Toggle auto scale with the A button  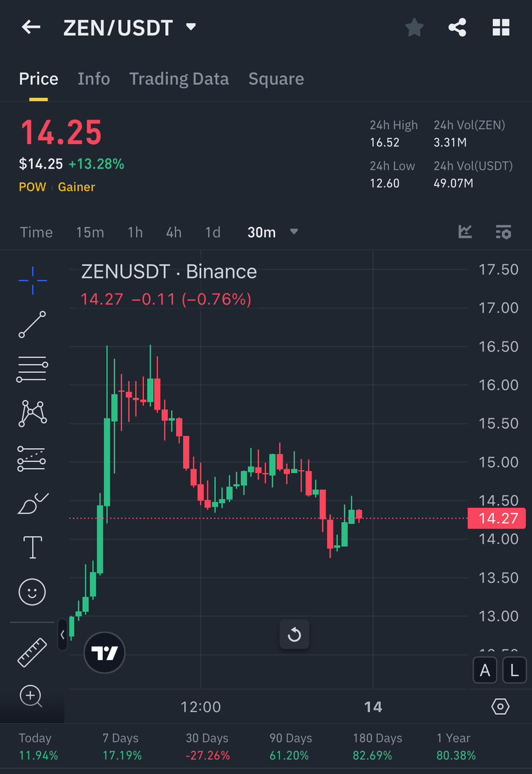tap(485, 670)
